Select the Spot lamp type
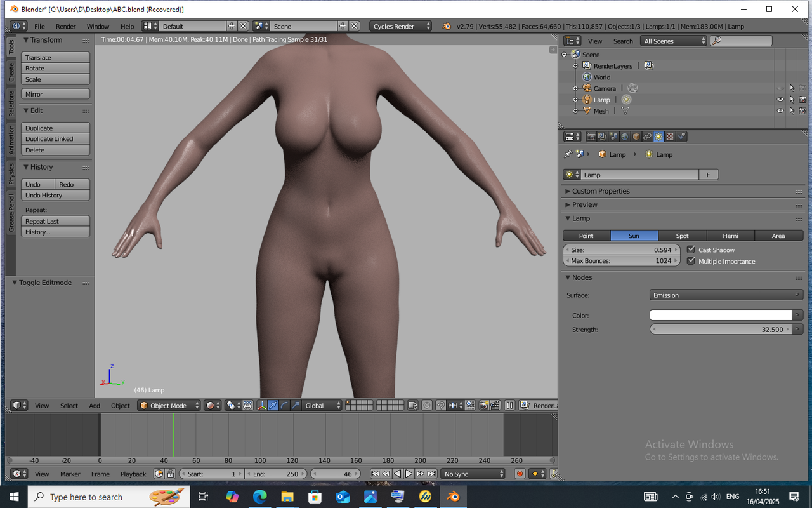This screenshot has height=508, width=812. point(683,236)
